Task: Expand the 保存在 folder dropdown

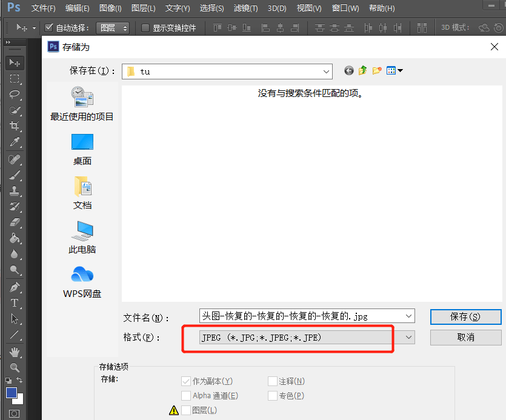Action: coord(326,72)
